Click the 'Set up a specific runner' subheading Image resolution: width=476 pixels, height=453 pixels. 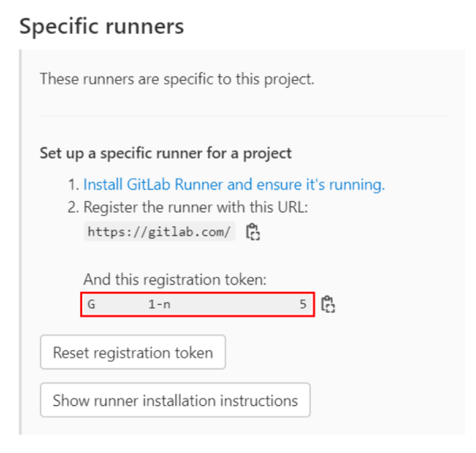pos(166,154)
